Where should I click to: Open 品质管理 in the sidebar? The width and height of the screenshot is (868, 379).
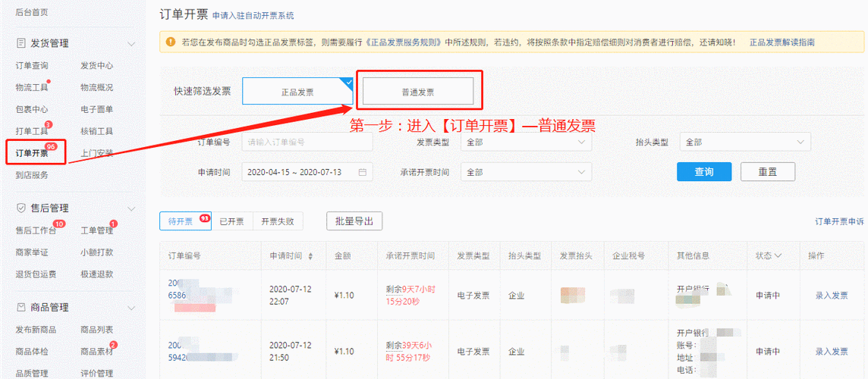tap(32, 373)
